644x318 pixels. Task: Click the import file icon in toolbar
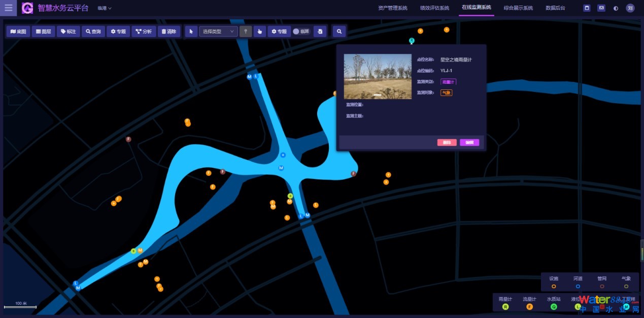(x=320, y=31)
